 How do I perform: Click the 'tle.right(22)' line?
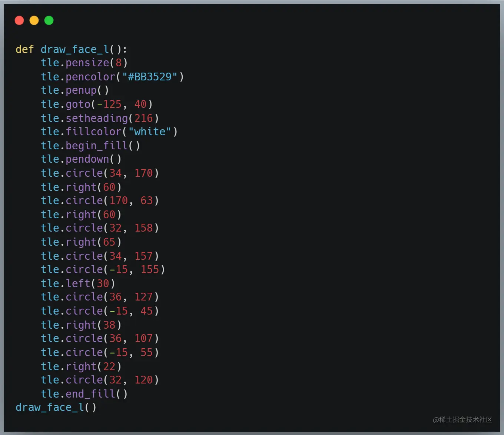[81, 366]
